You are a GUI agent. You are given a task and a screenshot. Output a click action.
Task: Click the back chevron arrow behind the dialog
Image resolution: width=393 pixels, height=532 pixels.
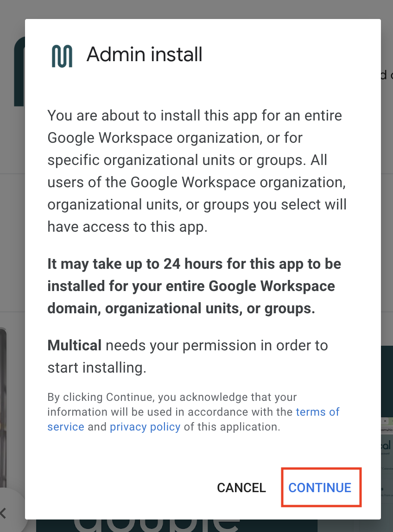tap(3, 513)
